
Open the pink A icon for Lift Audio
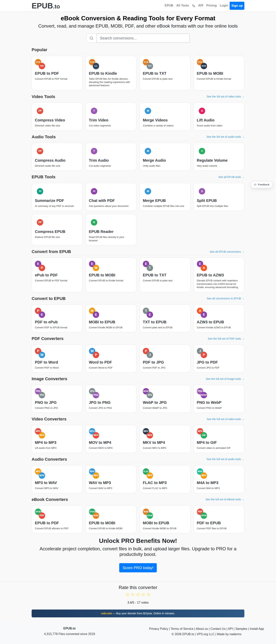pyautogui.click(x=202, y=111)
